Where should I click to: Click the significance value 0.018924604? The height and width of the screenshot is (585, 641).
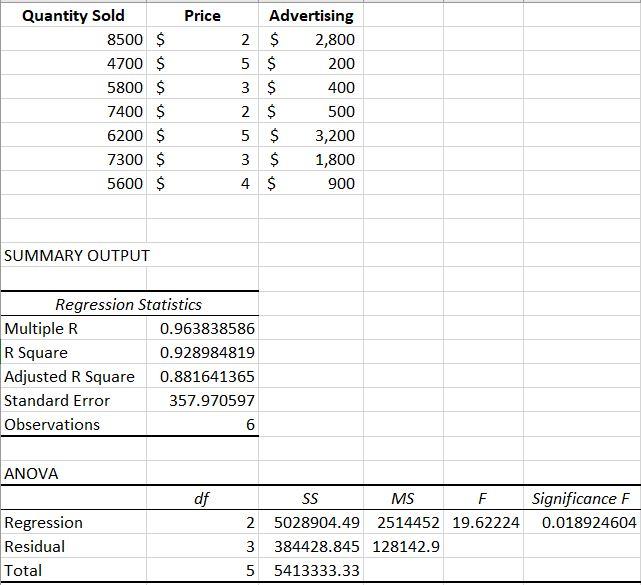pyautogui.click(x=582, y=522)
